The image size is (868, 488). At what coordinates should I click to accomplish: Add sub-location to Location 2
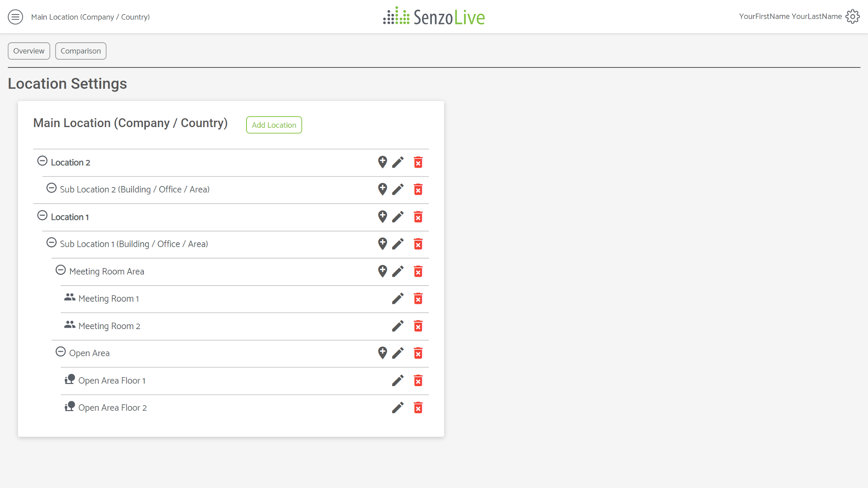click(x=382, y=162)
